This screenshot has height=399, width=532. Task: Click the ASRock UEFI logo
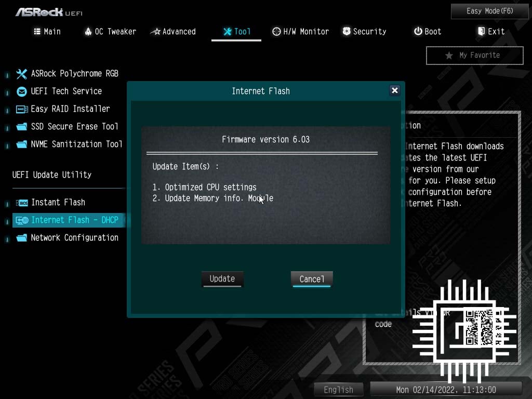(49, 12)
